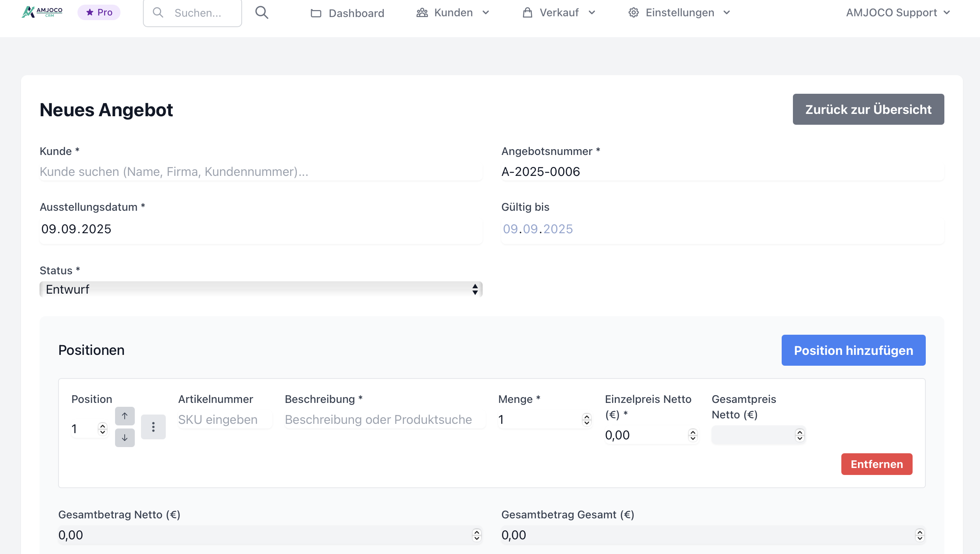Click the red Entfernen button

coord(877,464)
